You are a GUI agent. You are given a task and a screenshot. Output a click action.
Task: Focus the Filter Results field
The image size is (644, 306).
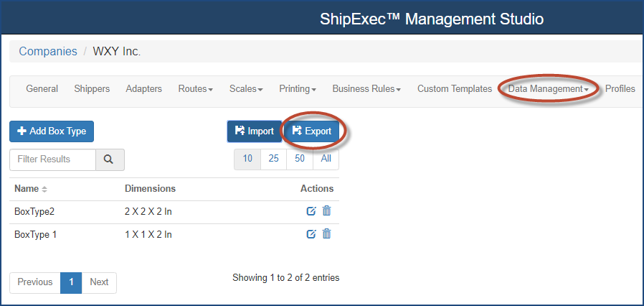[52, 159]
